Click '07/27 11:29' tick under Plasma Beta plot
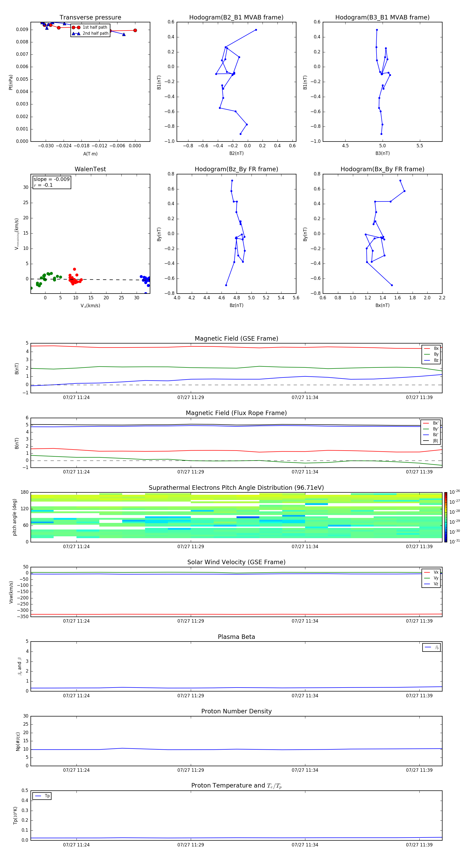473x868 pixels. coord(191,695)
